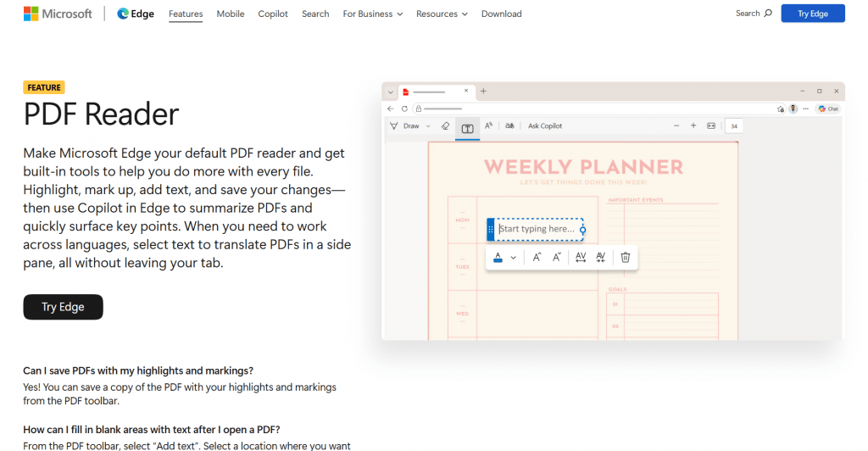Click the MON row label
Screen dimensions: 868x451
coord(462,220)
